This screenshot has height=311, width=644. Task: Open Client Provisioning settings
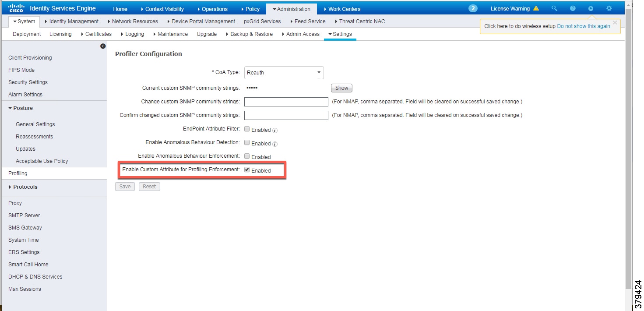tap(30, 58)
